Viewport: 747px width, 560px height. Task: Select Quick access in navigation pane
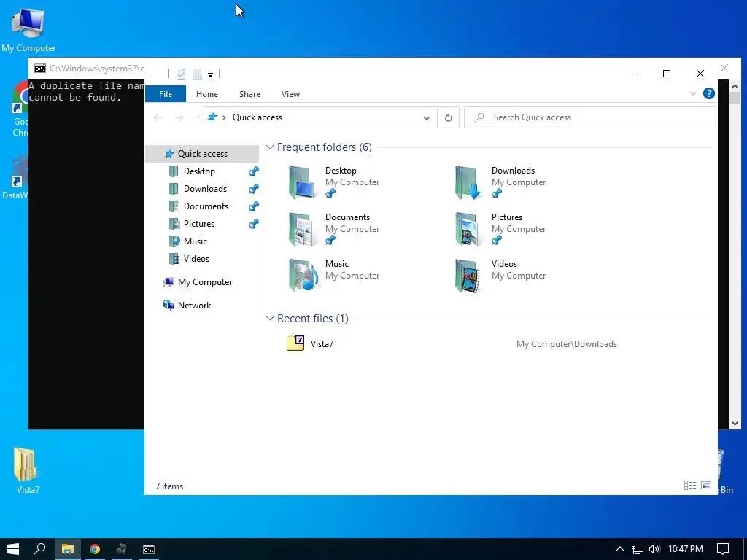click(x=203, y=153)
